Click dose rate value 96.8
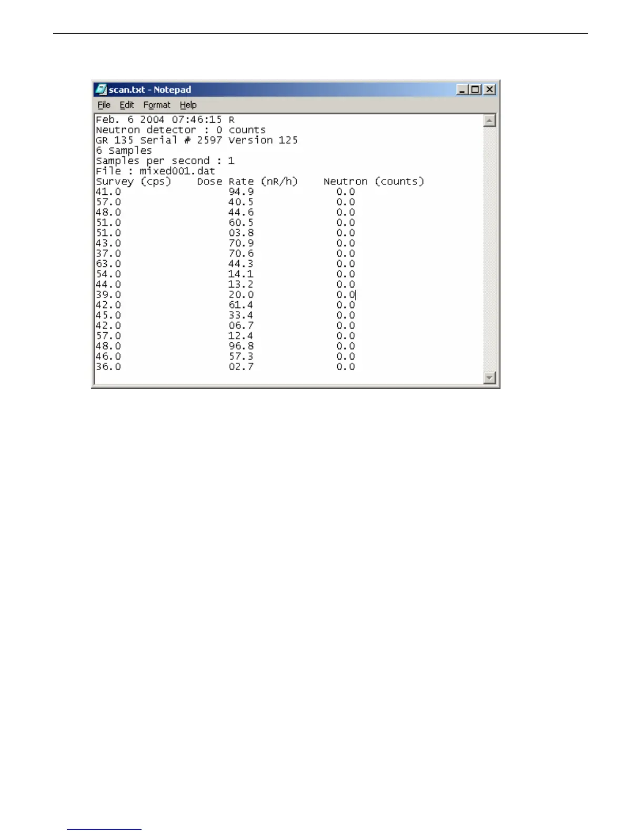The height and width of the screenshot is (834, 644). click(241, 346)
